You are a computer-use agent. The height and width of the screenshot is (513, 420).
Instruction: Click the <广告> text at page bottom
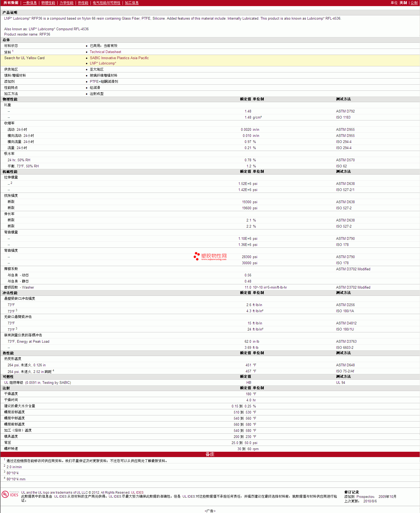210,511
